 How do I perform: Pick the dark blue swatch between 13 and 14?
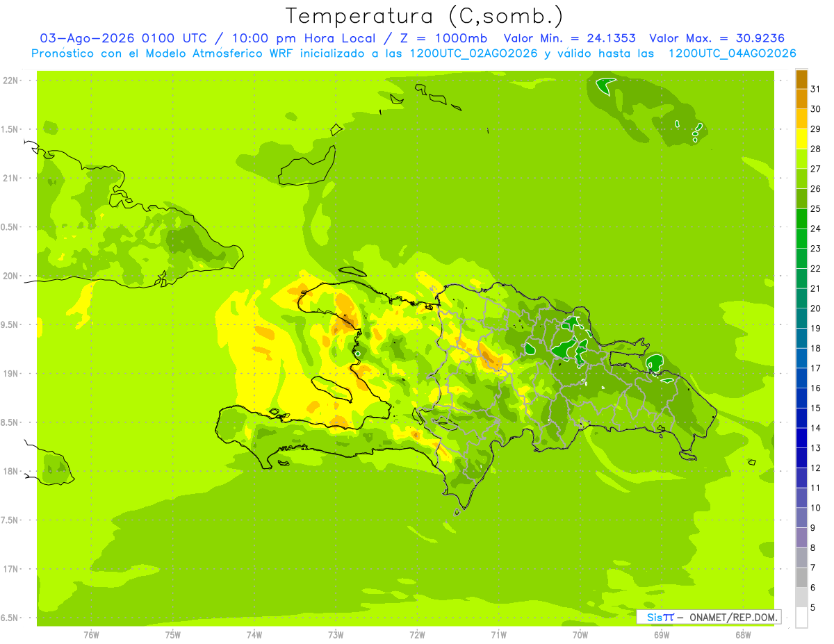[x=801, y=438]
